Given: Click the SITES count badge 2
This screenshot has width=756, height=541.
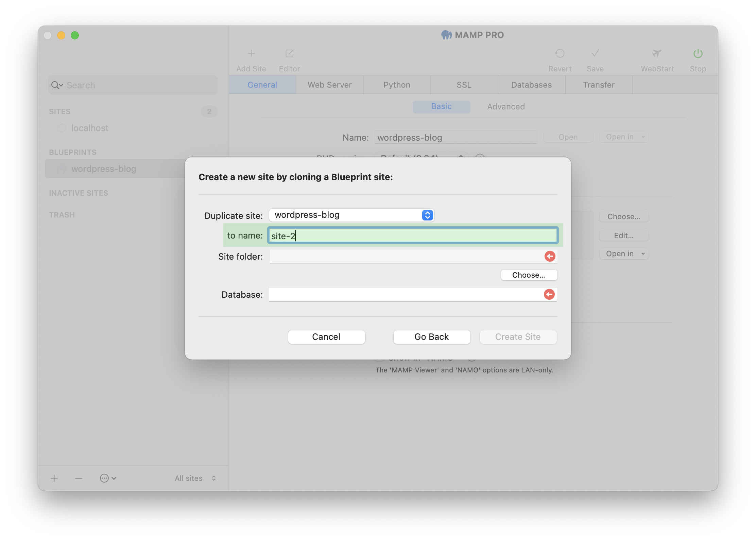Looking at the screenshot, I should pyautogui.click(x=209, y=111).
